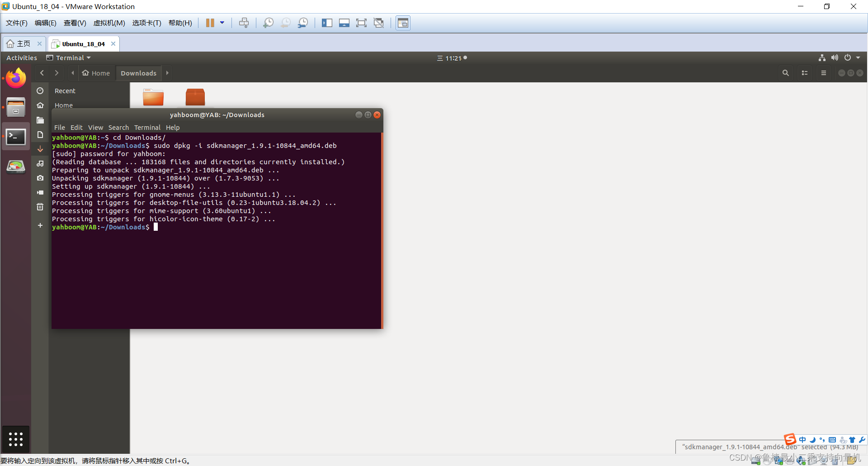The width and height of the screenshot is (868, 466).
Task: Open the Trash sidebar icon
Action: point(40,207)
